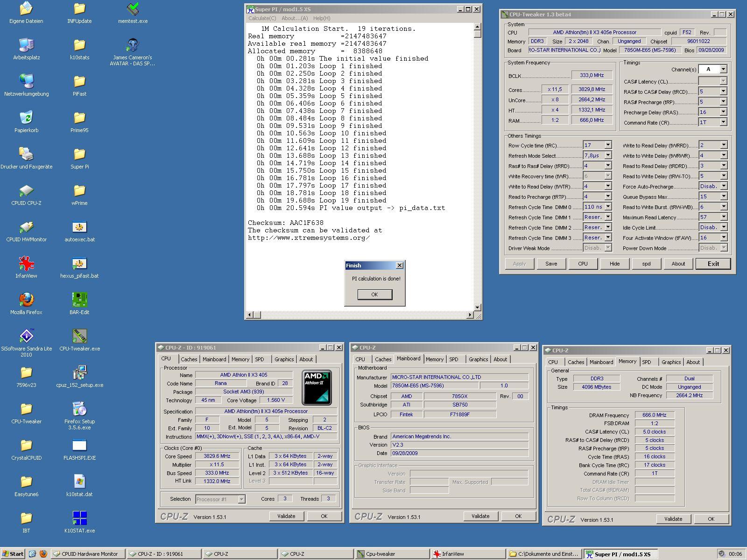747x560 pixels.
Task: Click BCLK frequency field in CPU-Tweaker
Action: pos(592,75)
